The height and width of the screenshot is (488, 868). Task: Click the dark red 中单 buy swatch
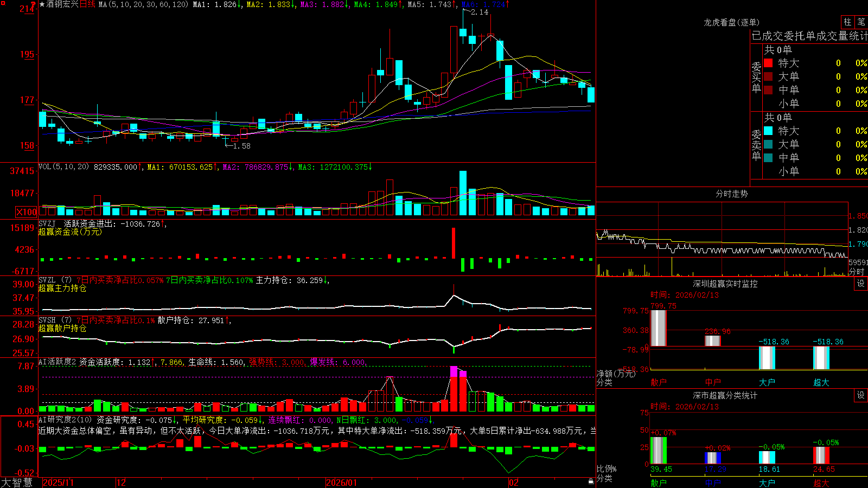pos(768,89)
